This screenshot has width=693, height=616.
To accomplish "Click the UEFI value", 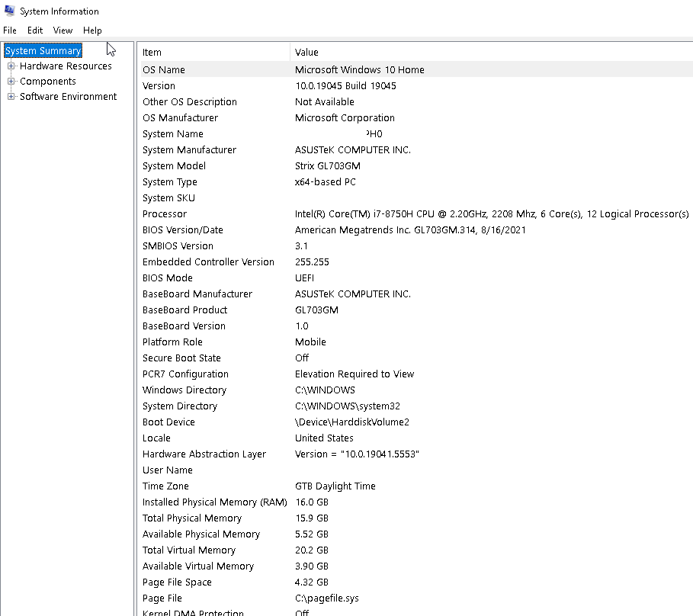I will tap(304, 278).
